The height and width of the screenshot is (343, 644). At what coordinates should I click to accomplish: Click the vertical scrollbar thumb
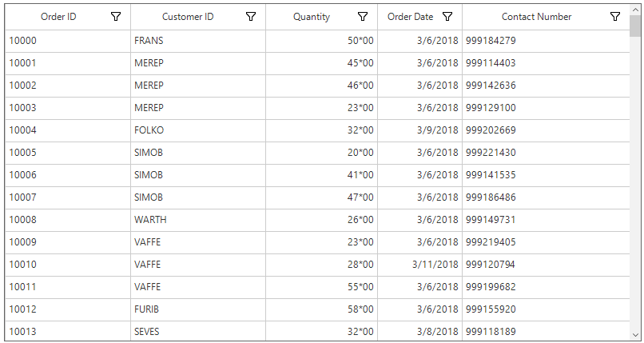[635, 26]
